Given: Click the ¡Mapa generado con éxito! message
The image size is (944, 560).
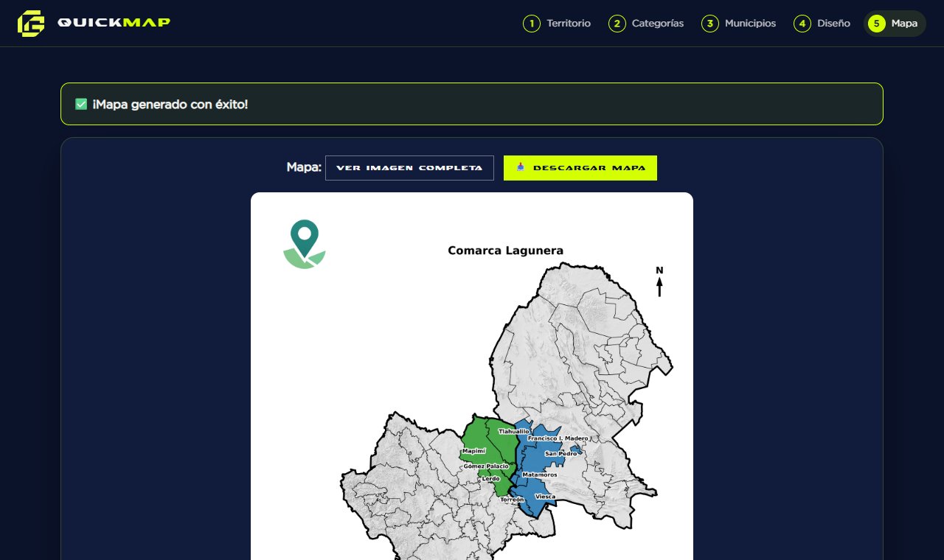Looking at the screenshot, I should pyautogui.click(x=170, y=105).
